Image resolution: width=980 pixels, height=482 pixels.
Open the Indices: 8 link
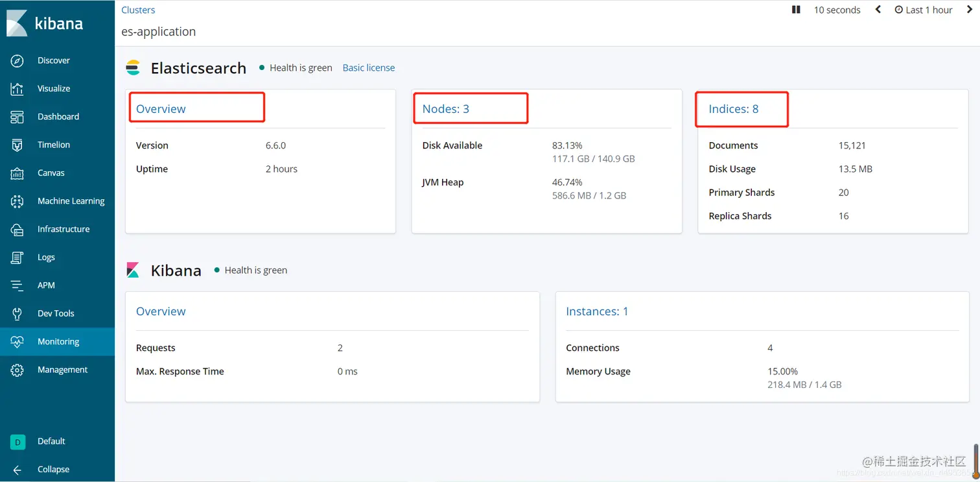point(734,109)
